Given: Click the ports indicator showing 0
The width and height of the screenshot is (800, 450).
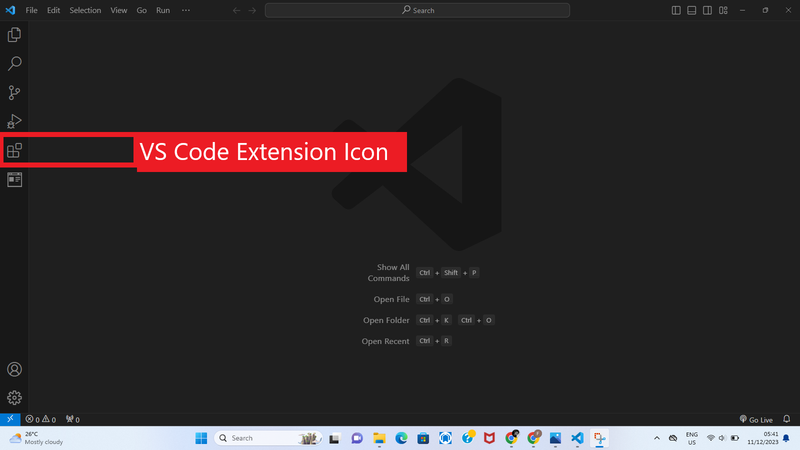Looking at the screenshot, I should point(72,419).
